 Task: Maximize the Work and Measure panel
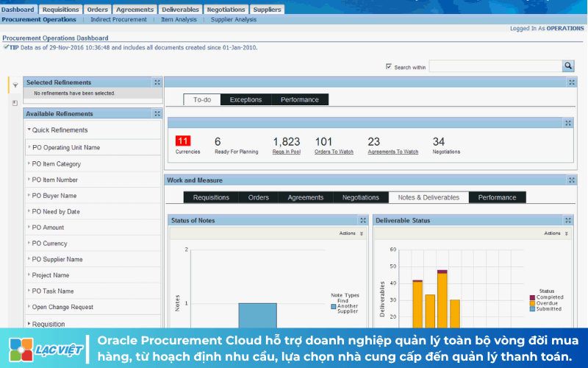click(x=572, y=180)
